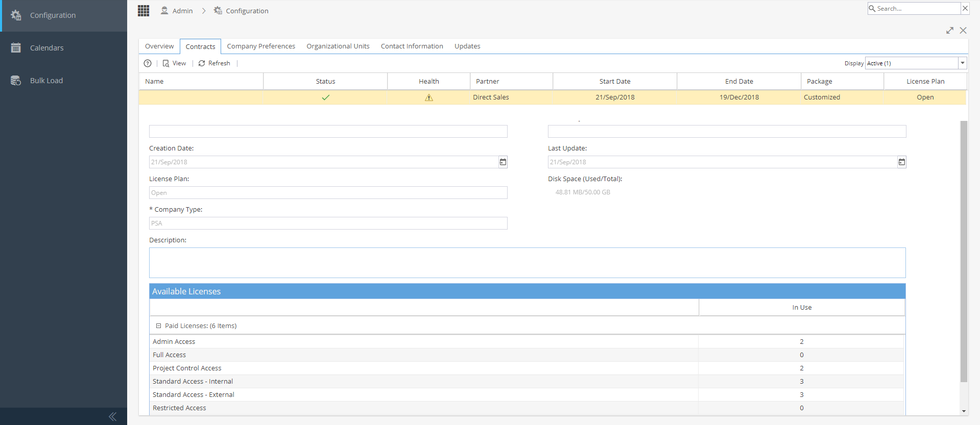Sort by the Name column header
Screen dimensions: 980x425
(201, 82)
